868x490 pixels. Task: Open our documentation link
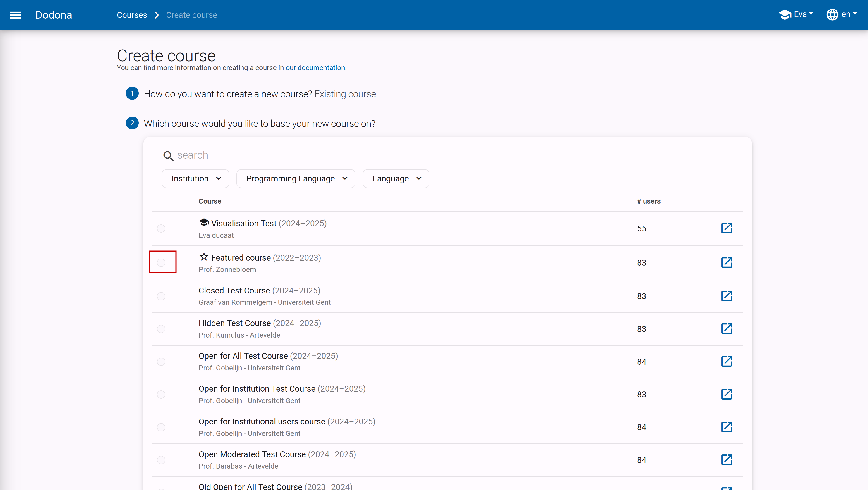click(x=315, y=68)
